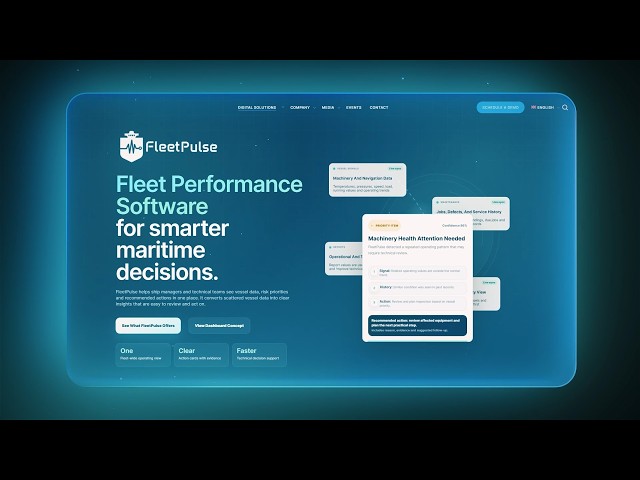Select the Signal row in the card
This screenshot has height=480, width=640.
click(418, 272)
